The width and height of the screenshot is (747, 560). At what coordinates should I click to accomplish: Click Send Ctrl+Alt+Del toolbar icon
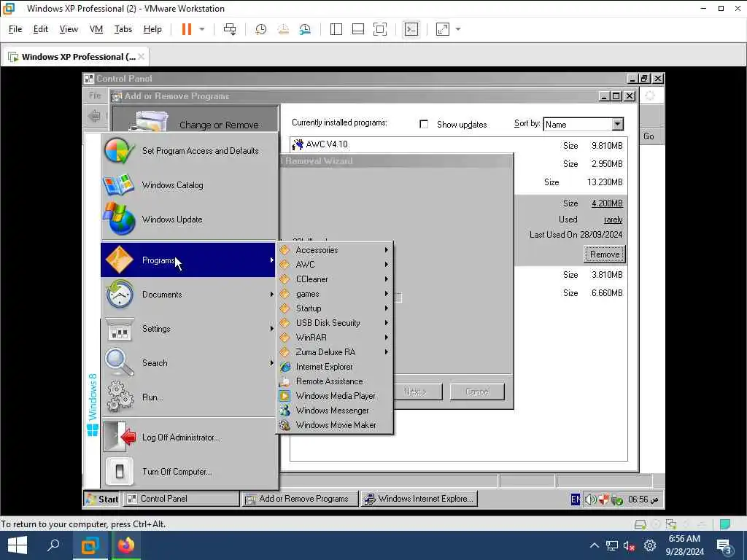coord(230,29)
